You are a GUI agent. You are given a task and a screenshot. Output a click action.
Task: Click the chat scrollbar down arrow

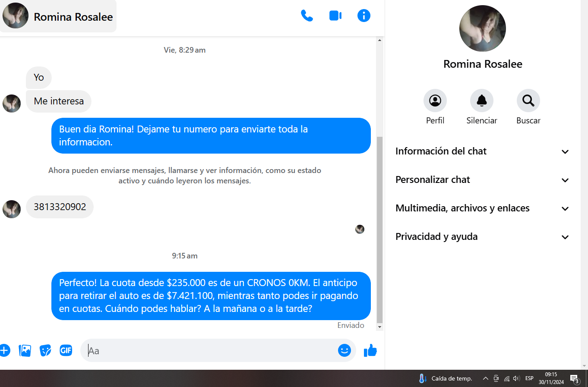[x=379, y=327]
